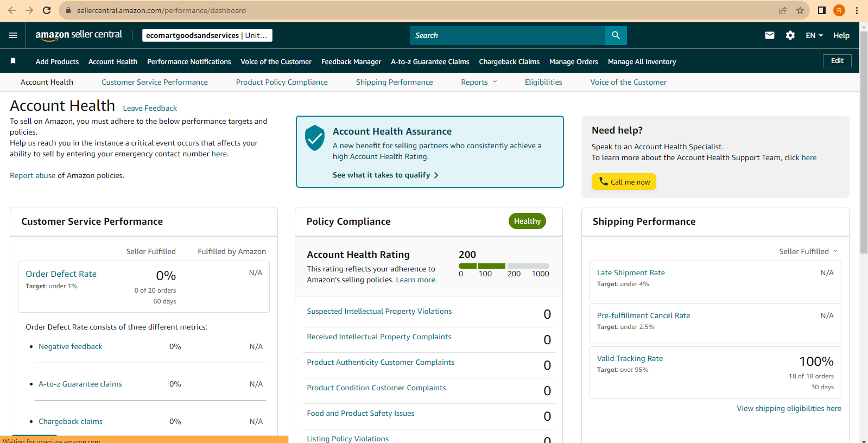Open the Order Defect Rate metric
This screenshot has width=868, height=443.
61,274
